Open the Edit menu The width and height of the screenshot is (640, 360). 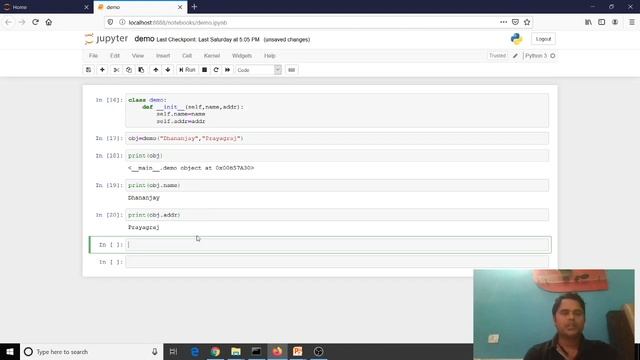click(x=115, y=56)
